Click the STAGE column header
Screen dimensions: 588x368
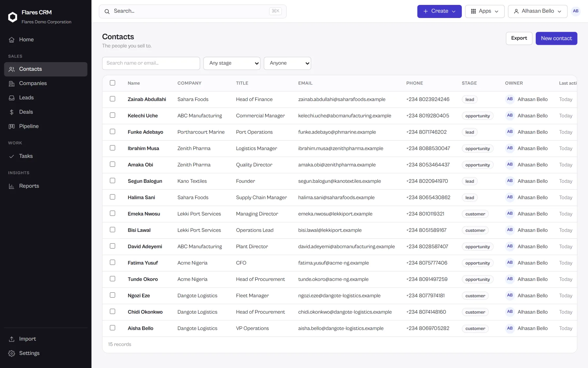pos(469,83)
